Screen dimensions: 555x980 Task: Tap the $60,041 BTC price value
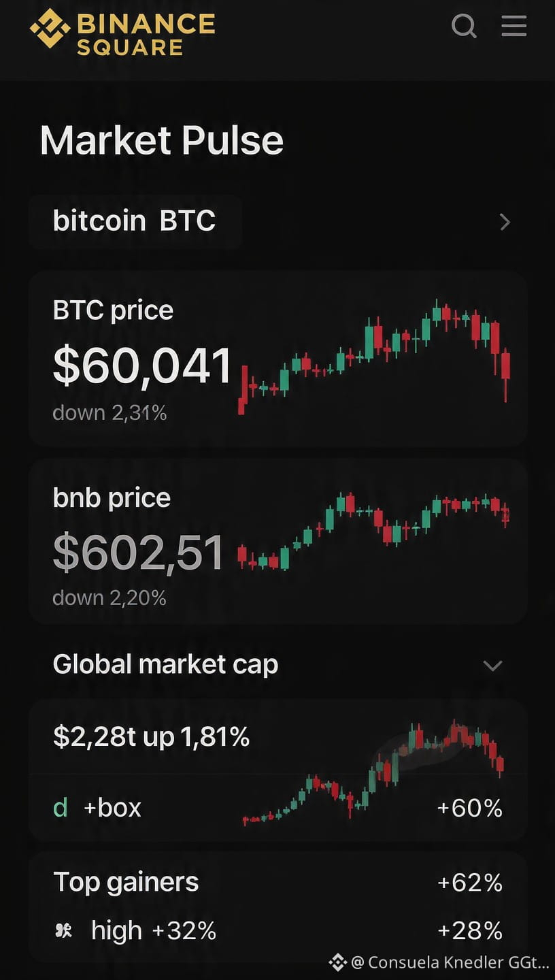[x=143, y=366]
